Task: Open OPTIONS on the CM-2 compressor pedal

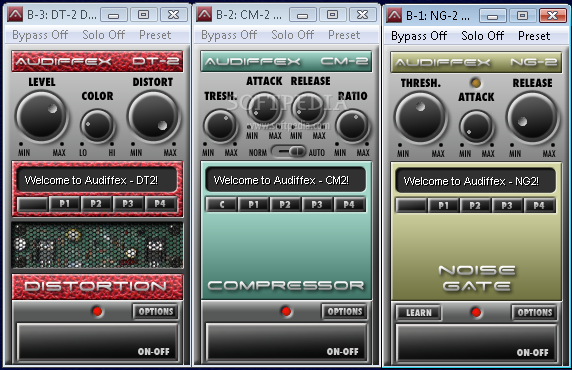Action: 345,312
